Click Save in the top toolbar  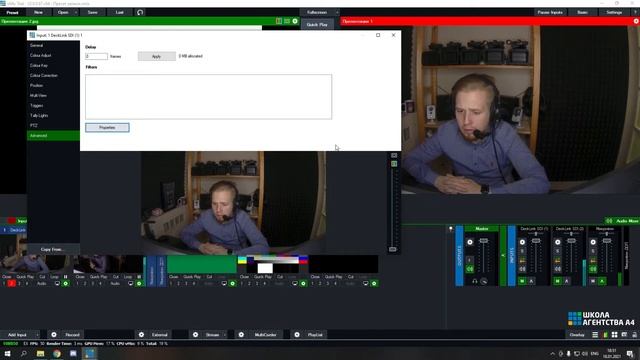(93, 12)
